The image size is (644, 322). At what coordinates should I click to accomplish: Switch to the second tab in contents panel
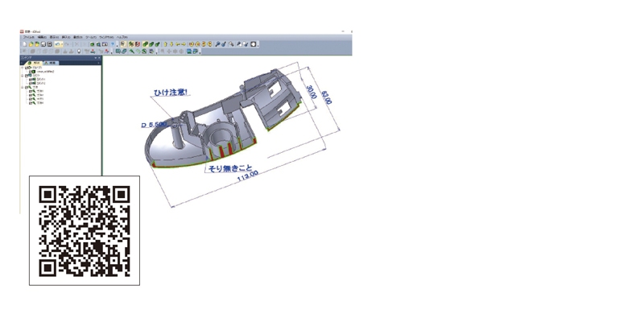pyautogui.click(x=49, y=62)
